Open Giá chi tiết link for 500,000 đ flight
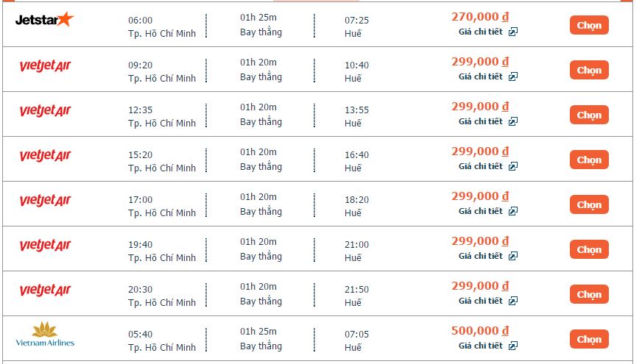The image size is (642, 364). 480,346
